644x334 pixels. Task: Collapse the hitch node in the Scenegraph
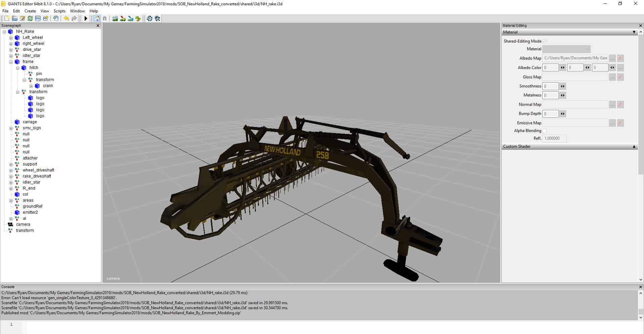point(17,68)
